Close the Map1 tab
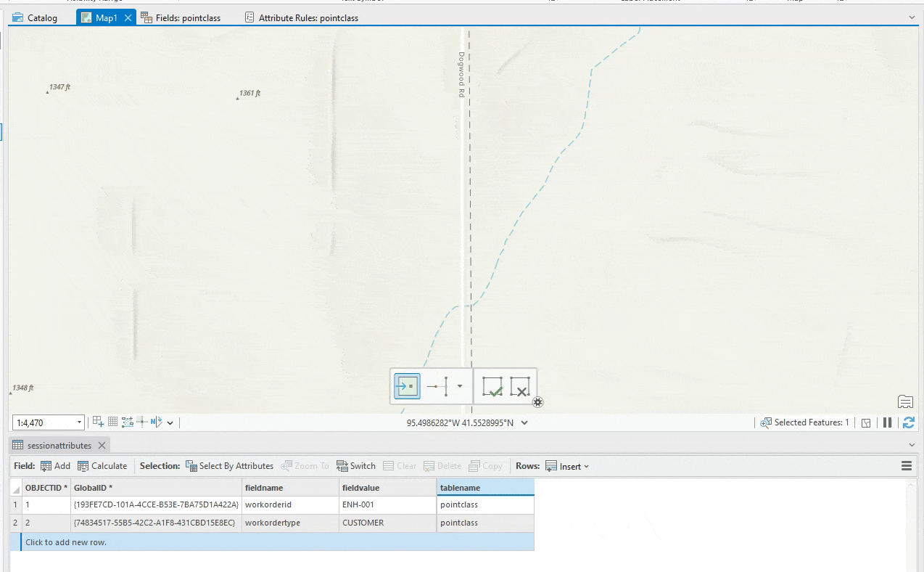The width and height of the screenshot is (924, 572). [128, 17]
